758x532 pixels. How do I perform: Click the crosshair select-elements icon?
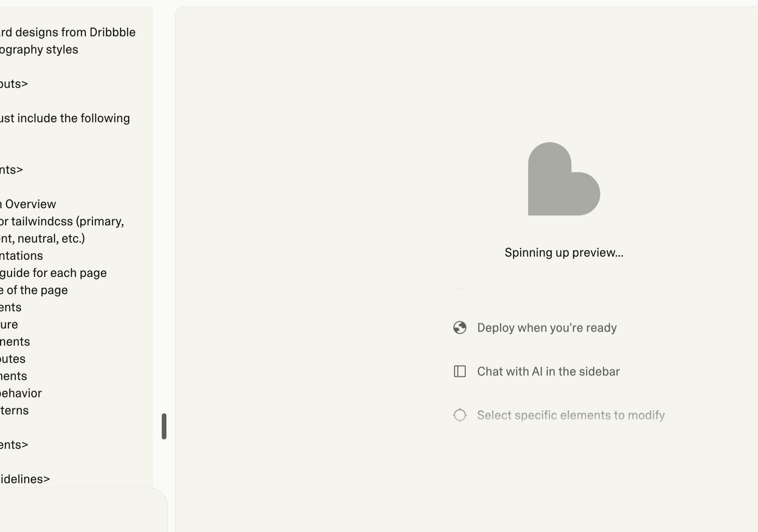tap(460, 415)
